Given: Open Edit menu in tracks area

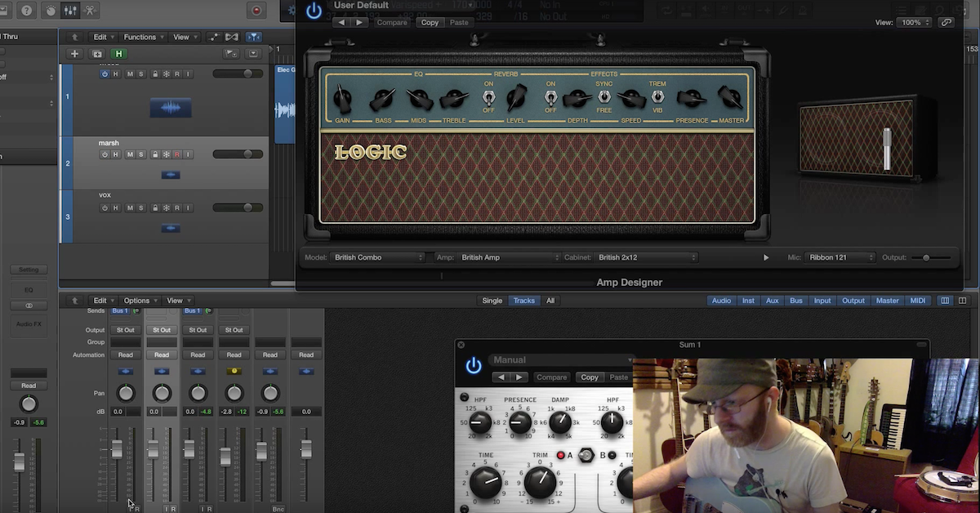Looking at the screenshot, I should coord(103,37).
